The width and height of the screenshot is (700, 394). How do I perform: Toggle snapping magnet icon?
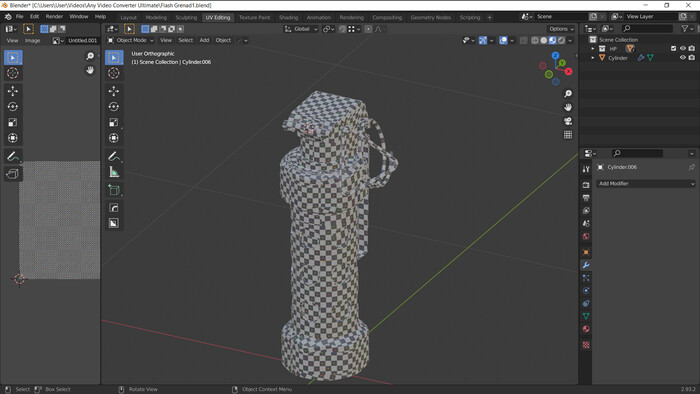(342, 29)
